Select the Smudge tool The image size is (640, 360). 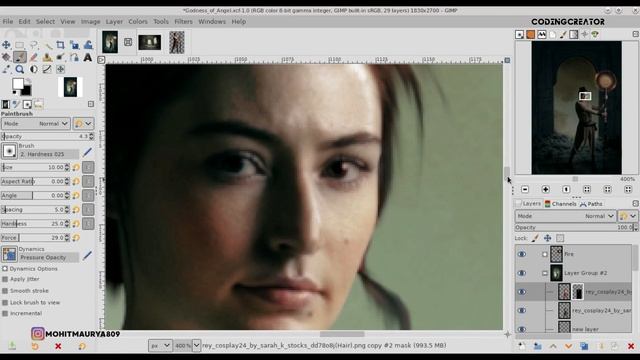click(60, 57)
